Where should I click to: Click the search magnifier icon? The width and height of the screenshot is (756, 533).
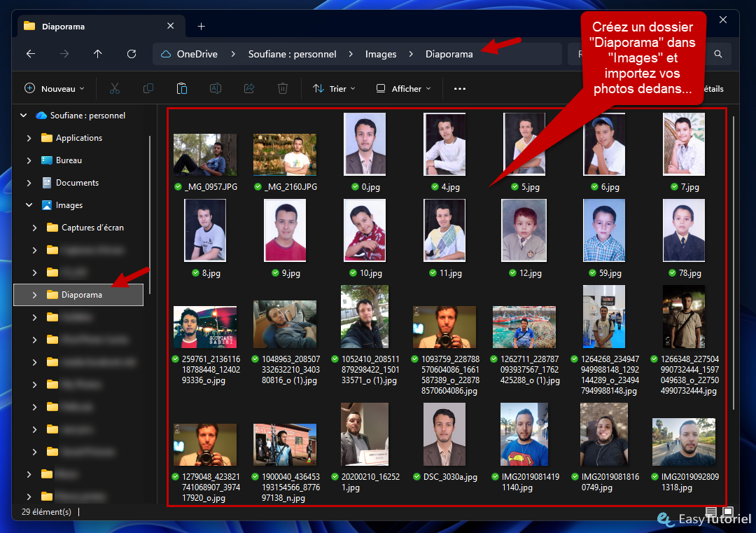(718, 54)
